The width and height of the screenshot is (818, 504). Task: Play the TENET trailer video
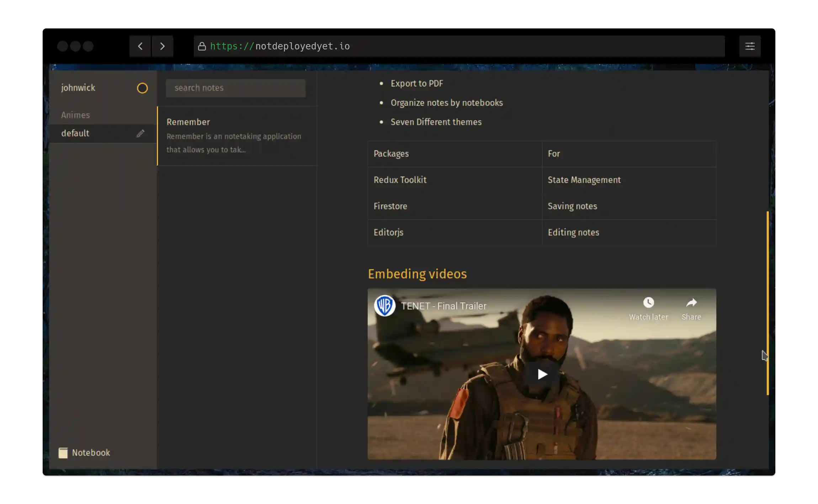tap(542, 374)
